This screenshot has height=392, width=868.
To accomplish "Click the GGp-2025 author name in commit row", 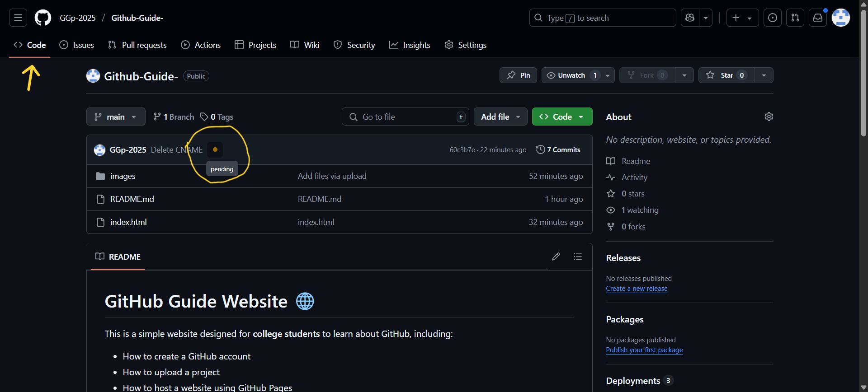I will pyautogui.click(x=128, y=149).
